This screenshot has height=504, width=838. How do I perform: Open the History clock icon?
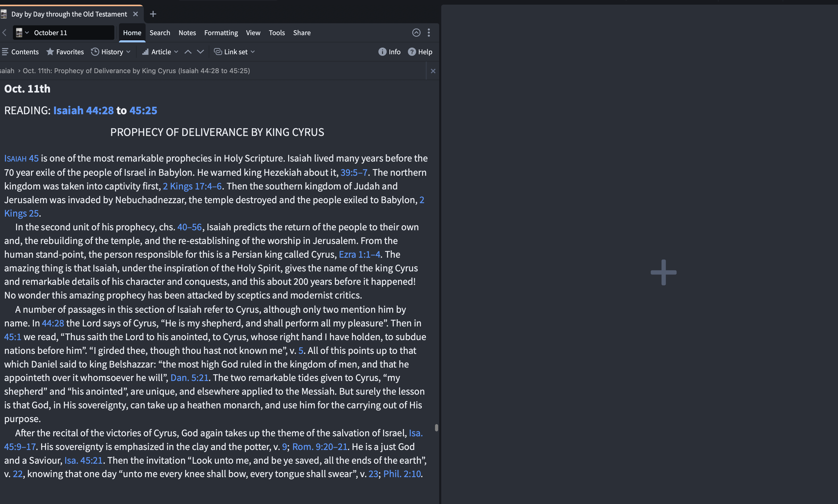pos(95,52)
